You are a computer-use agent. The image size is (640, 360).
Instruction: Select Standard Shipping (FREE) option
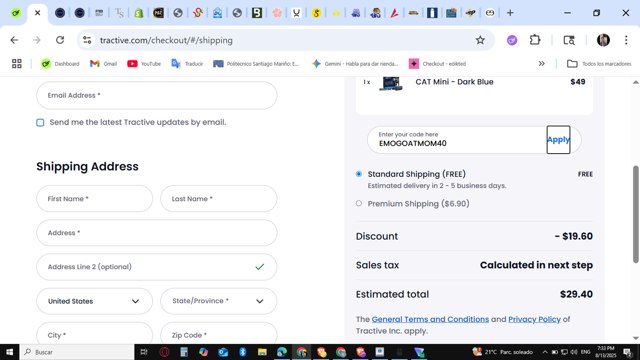(x=359, y=174)
